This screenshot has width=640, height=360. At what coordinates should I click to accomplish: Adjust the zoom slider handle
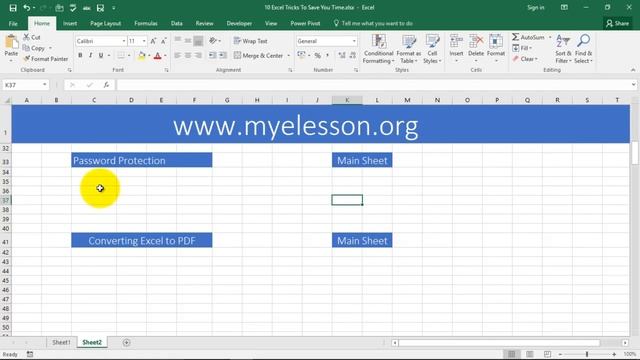[x=587, y=354]
